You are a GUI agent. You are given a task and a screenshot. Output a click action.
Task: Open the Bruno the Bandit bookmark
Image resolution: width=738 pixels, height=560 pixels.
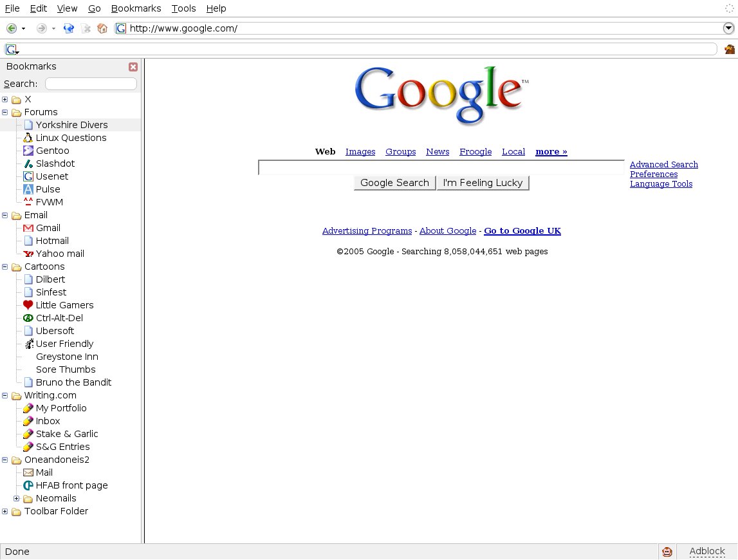tap(73, 382)
